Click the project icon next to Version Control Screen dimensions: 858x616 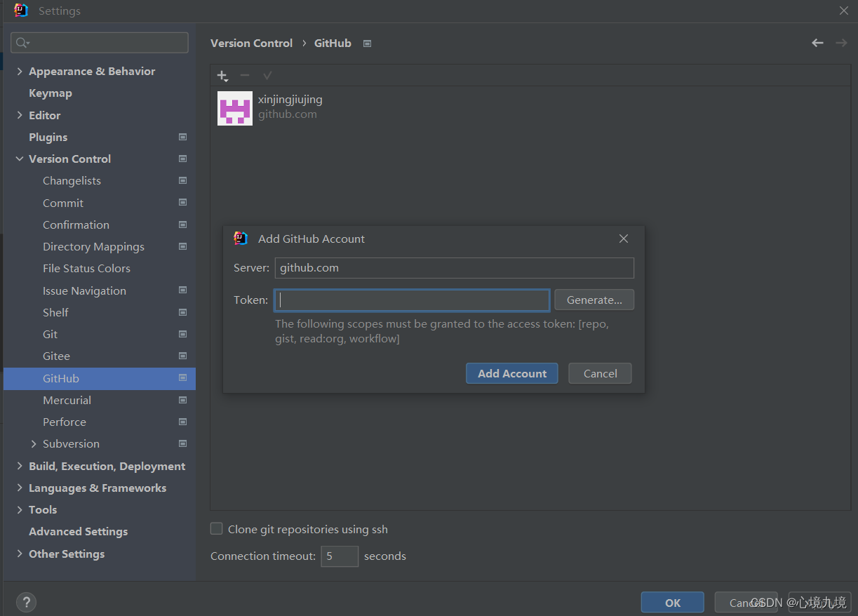182,159
